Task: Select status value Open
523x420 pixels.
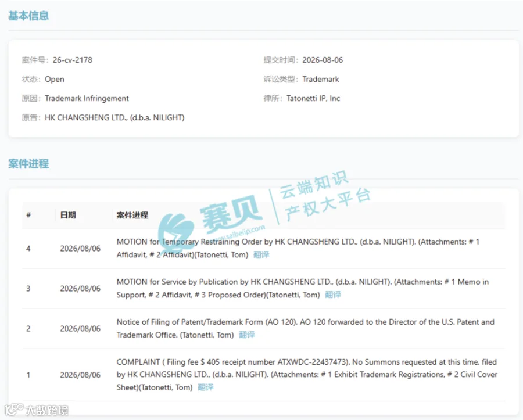Action: (x=55, y=80)
